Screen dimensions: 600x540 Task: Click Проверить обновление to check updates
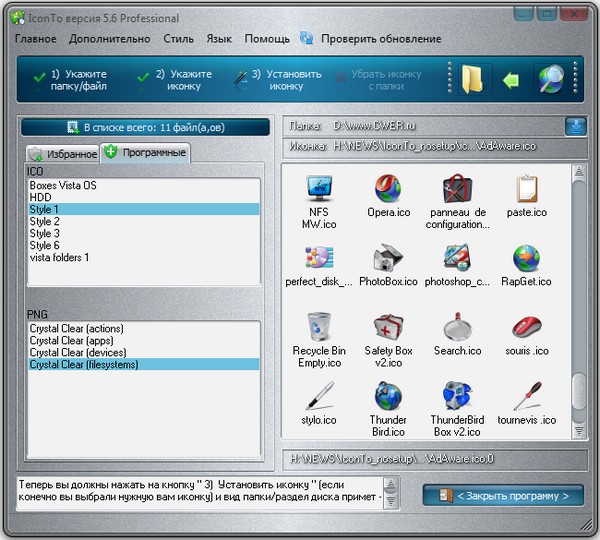point(380,39)
